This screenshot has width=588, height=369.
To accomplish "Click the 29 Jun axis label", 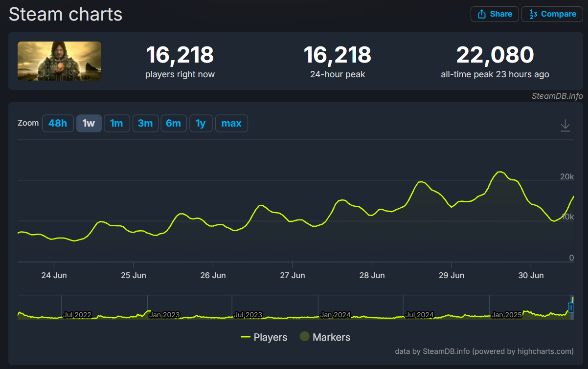I will (x=452, y=275).
